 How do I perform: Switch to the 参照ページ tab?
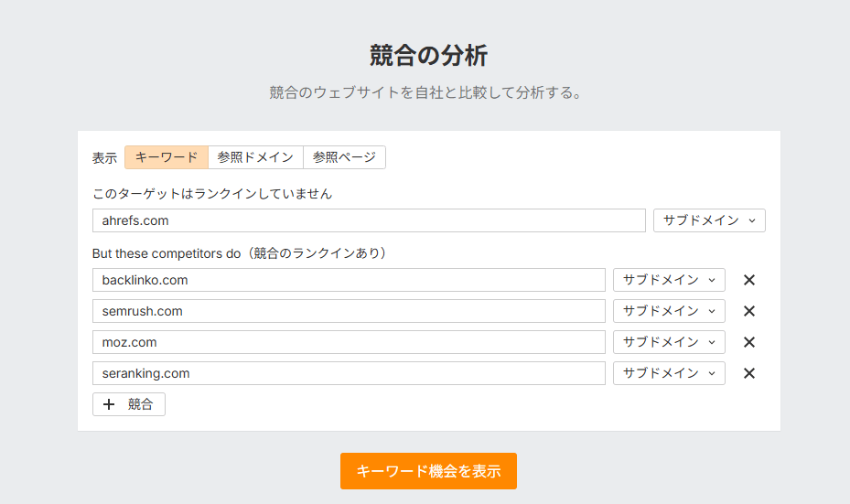(x=344, y=157)
